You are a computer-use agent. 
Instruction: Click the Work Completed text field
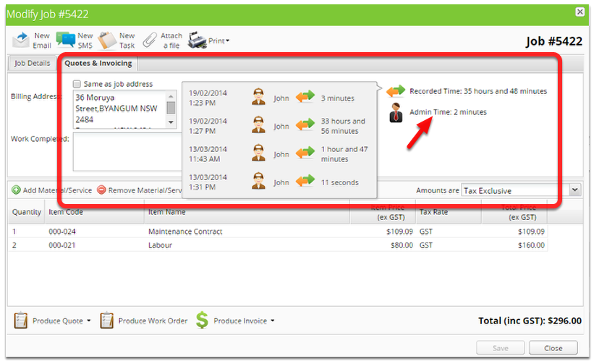pyautogui.click(x=127, y=152)
